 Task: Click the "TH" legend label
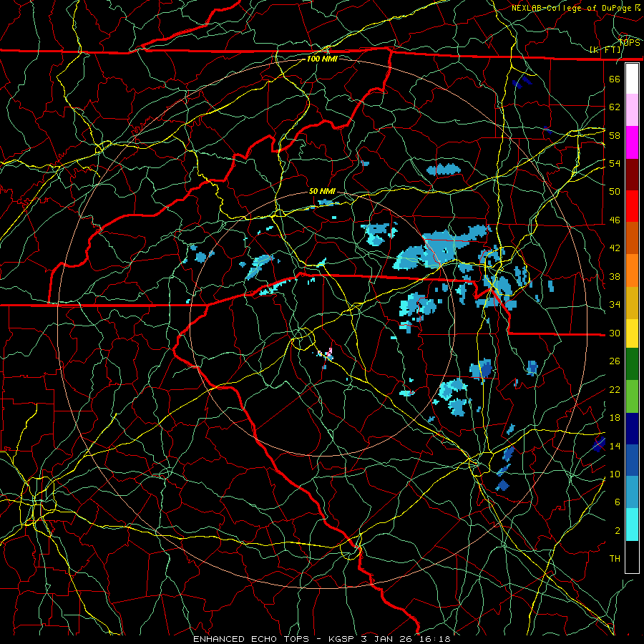pos(615,559)
